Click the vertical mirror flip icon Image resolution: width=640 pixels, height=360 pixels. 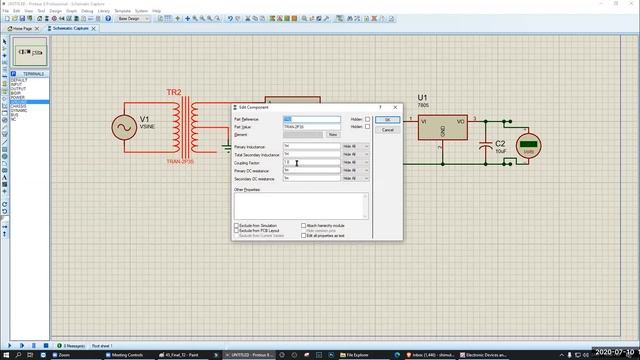click(x=4, y=234)
